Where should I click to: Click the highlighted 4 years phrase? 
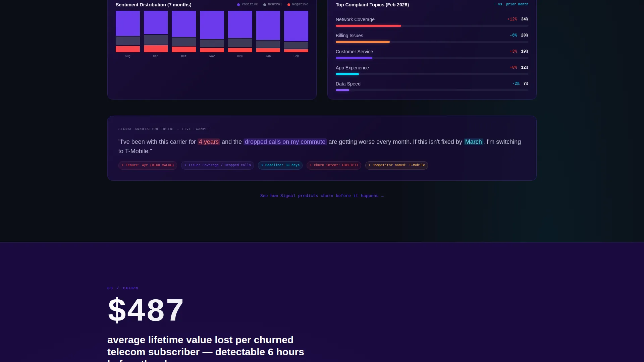209,142
